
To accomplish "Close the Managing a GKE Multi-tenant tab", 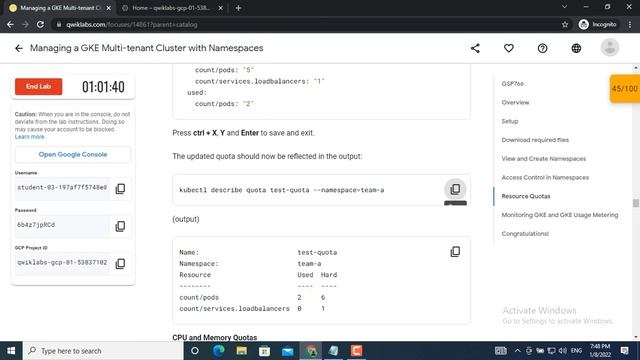I will 109,8.
